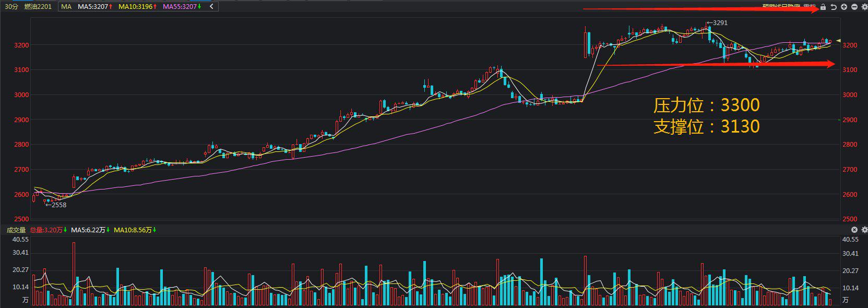Click the 3000 label on right price axis

[x=850, y=95]
